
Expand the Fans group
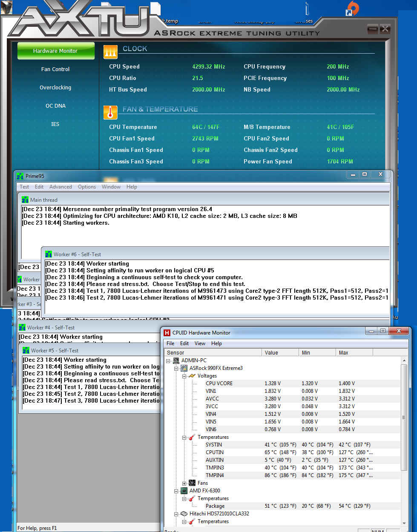184,483
